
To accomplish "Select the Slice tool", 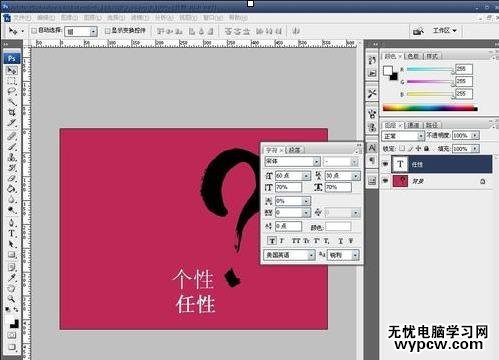I will (12, 123).
